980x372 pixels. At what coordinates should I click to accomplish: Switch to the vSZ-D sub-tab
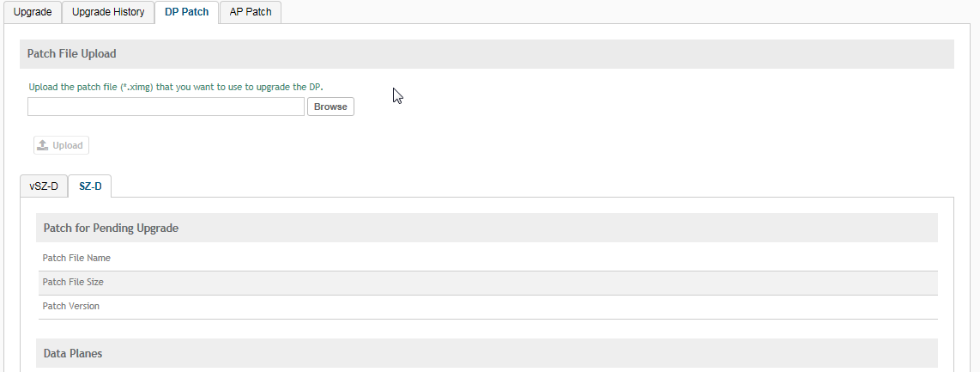44,186
